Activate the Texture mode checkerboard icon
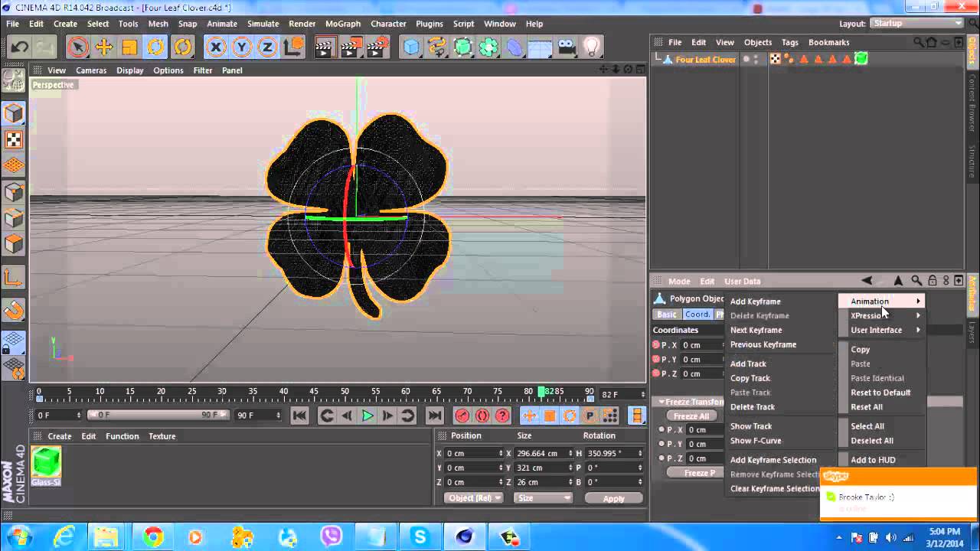The width and height of the screenshot is (980, 551). pyautogui.click(x=14, y=139)
